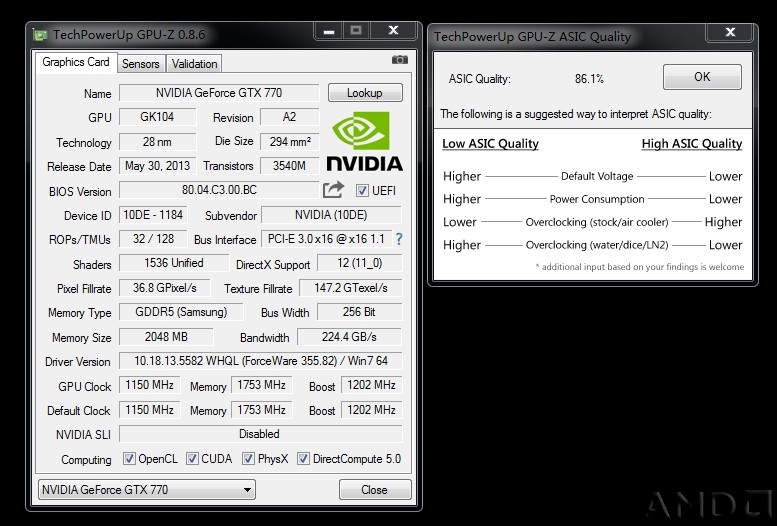Viewport: 777px width, 526px height.
Task: Minimize the GPU-Z 0.8.6 window
Action: point(329,31)
